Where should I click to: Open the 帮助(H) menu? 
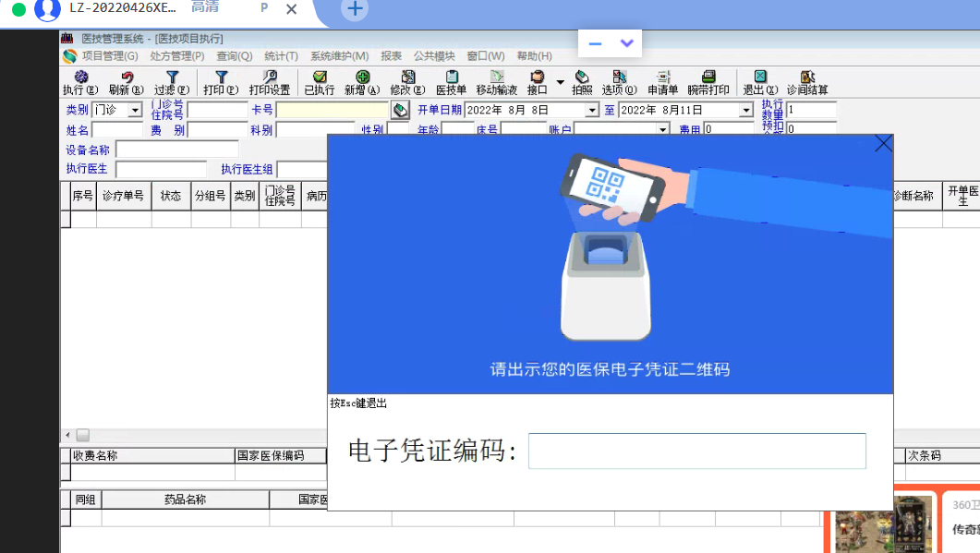tap(535, 56)
